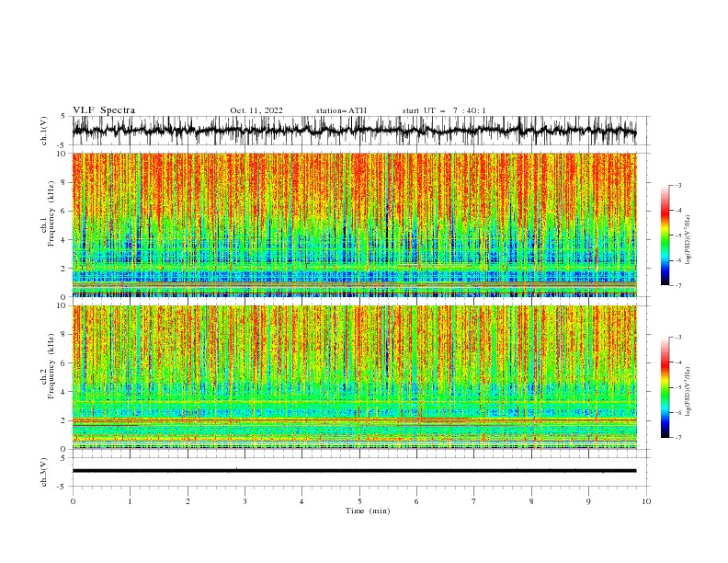This screenshot has height=563, width=728.
Task: Select the "start UT = 7 :40: 1" text
Action: pos(444,110)
